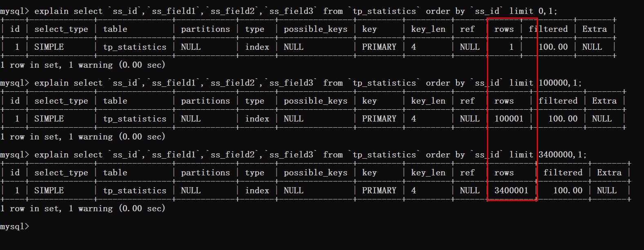Click the "Extra" header in the third result table
The width and height of the screenshot is (644, 250).
pos(609,173)
